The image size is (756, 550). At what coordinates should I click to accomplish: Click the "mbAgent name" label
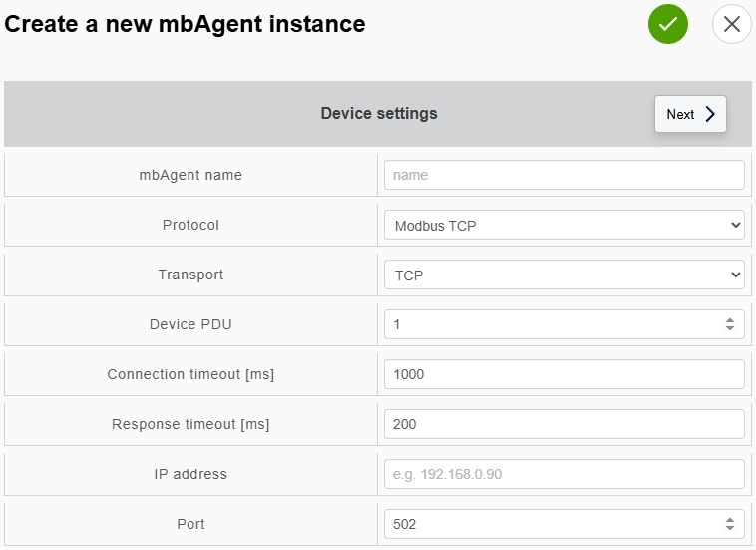click(x=190, y=175)
